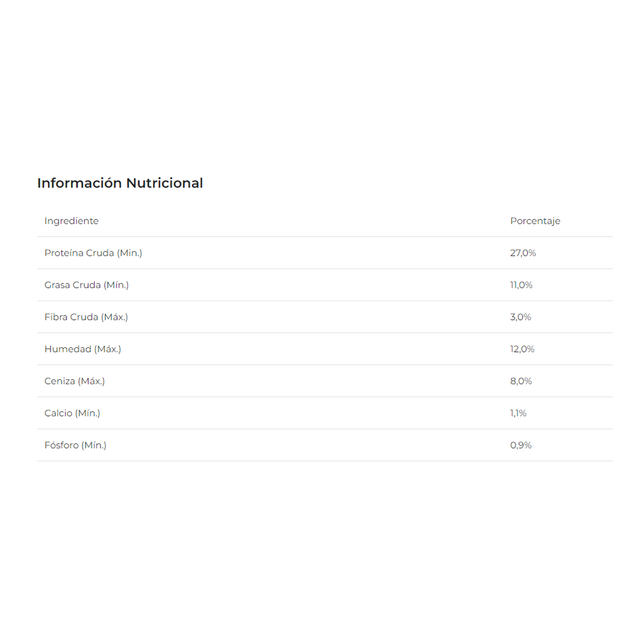Click the 1,1% calcium value

(x=518, y=413)
